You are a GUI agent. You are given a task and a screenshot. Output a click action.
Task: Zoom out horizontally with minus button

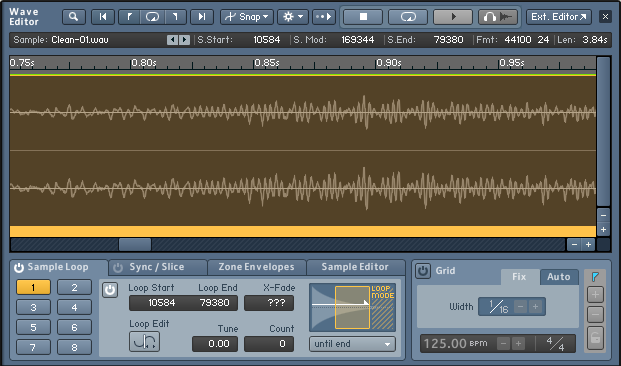click(x=574, y=244)
